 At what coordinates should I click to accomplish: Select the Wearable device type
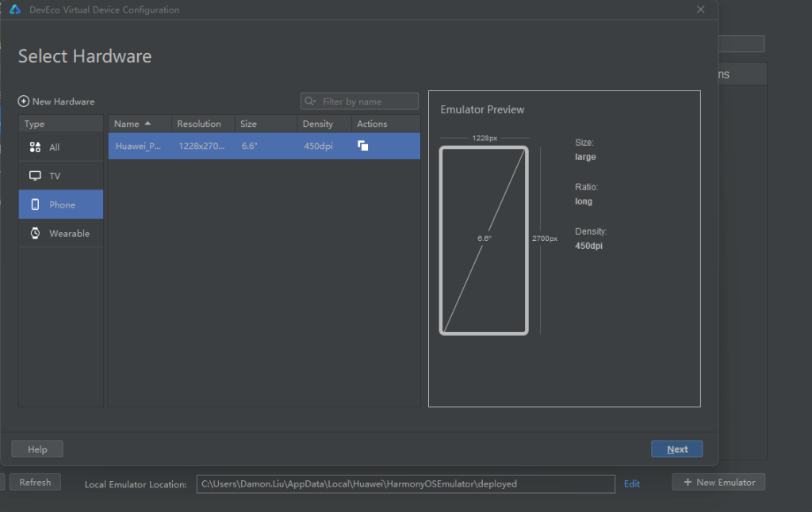point(60,234)
